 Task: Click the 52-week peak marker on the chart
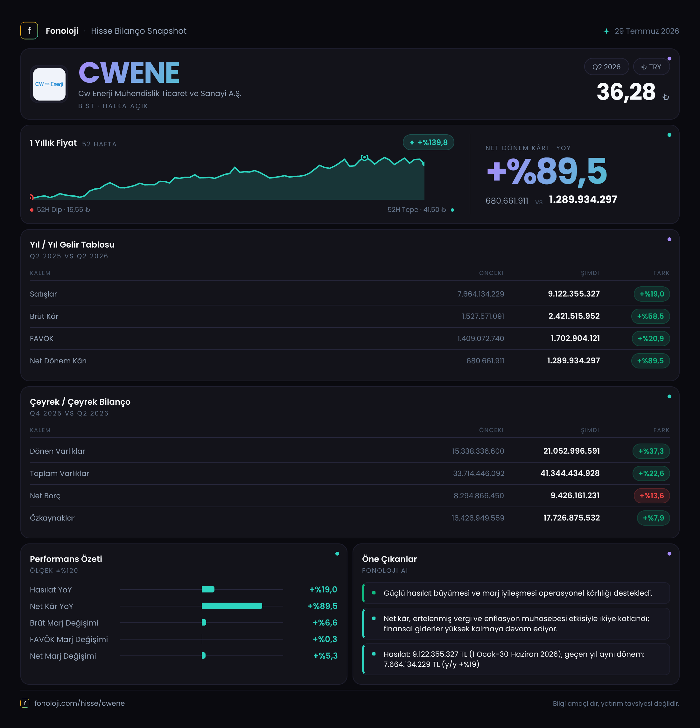click(x=365, y=157)
